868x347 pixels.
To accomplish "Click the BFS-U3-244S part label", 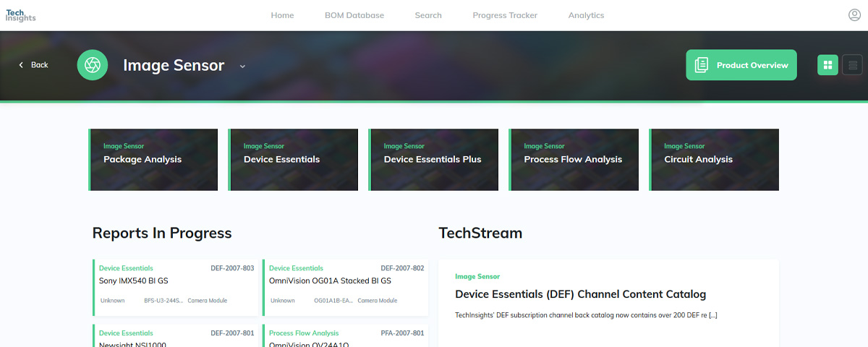I will click(x=163, y=301).
